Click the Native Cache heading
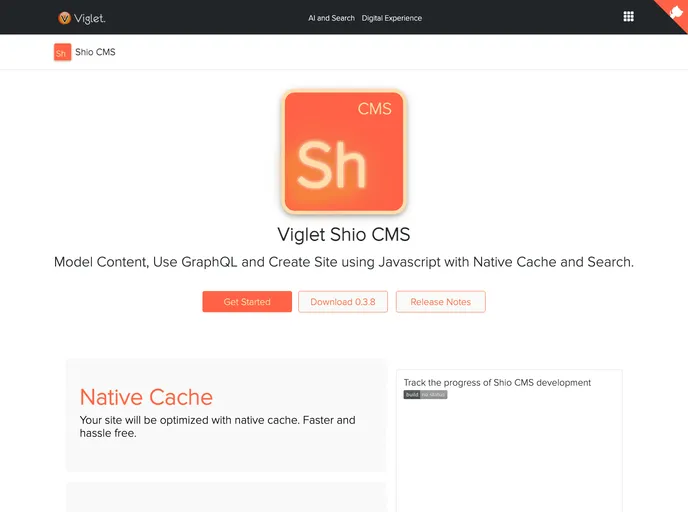Screen dimensions: 688x512 (146, 397)
